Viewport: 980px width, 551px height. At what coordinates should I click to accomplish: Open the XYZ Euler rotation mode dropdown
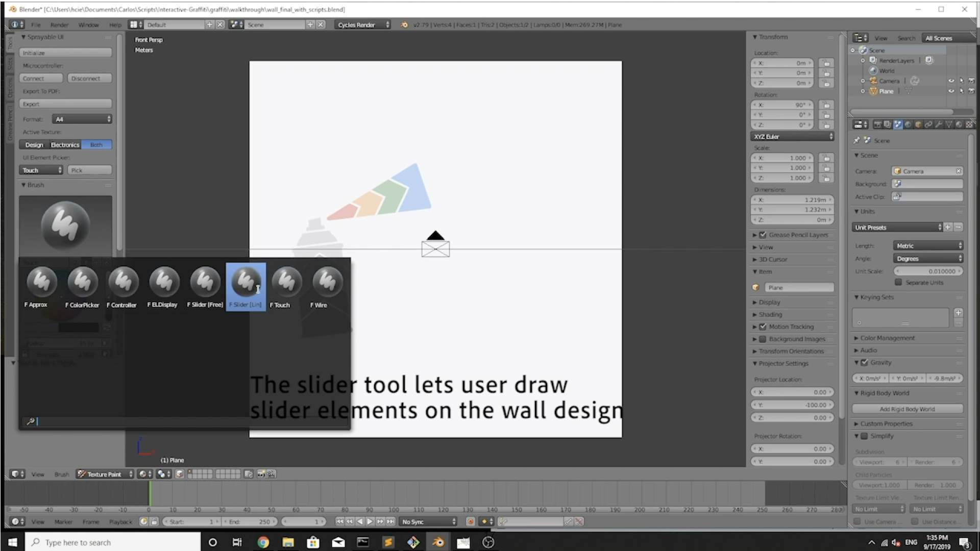click(x=792, y=136)
